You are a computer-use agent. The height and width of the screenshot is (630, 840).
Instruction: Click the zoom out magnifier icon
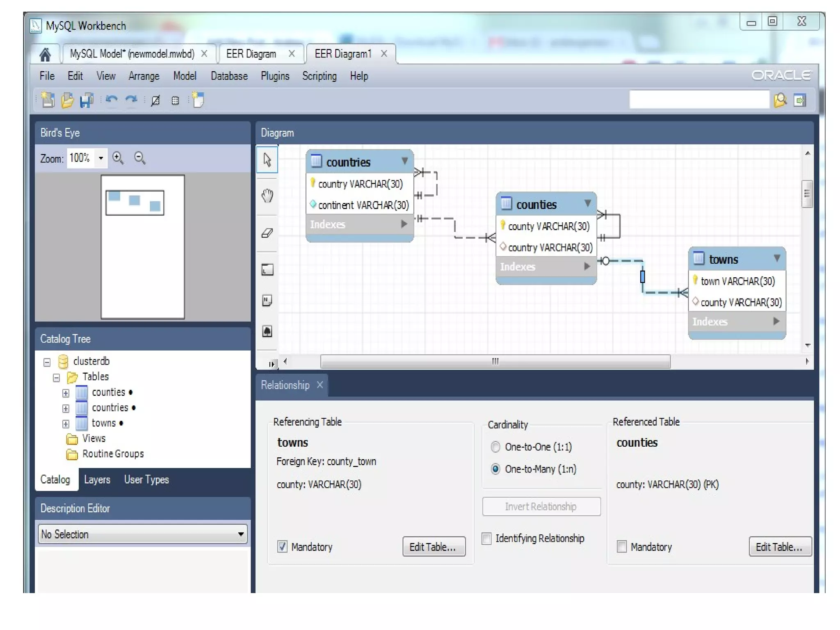pyautogui.click(x=139, y=158)
